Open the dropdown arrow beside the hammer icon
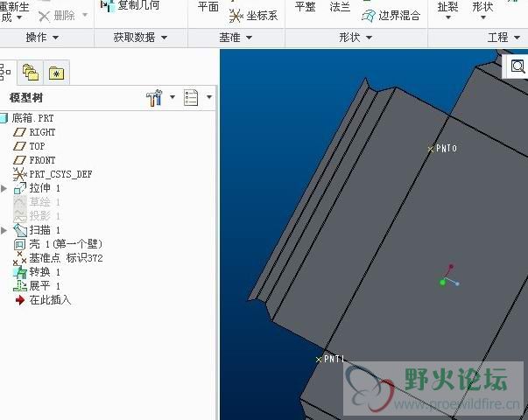 (x=172, y=97)
